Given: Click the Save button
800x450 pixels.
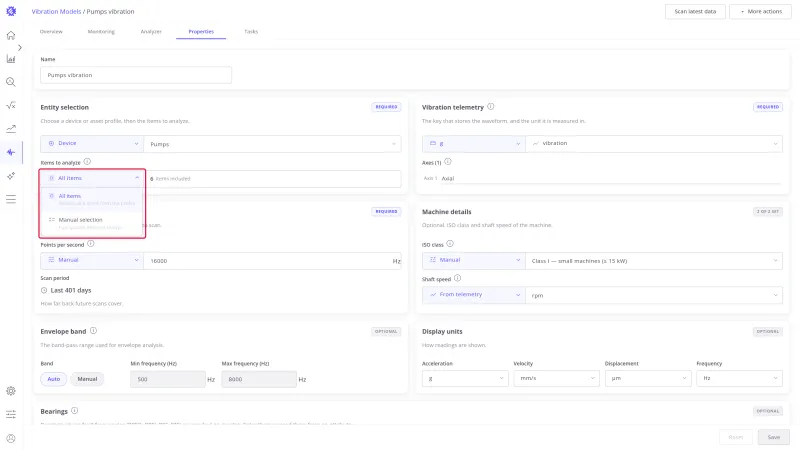Looking at the screenshot, I should click(773, 437).
